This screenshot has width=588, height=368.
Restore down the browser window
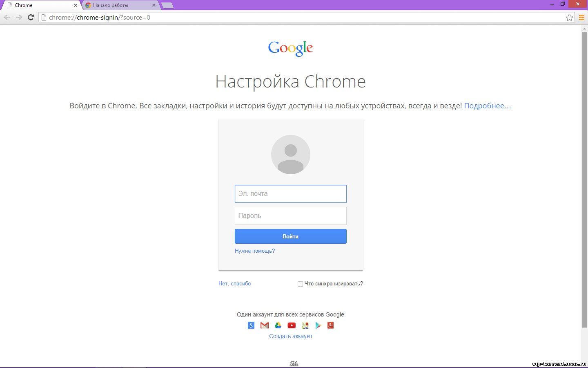pyautogui.click(x=562, y=4)
